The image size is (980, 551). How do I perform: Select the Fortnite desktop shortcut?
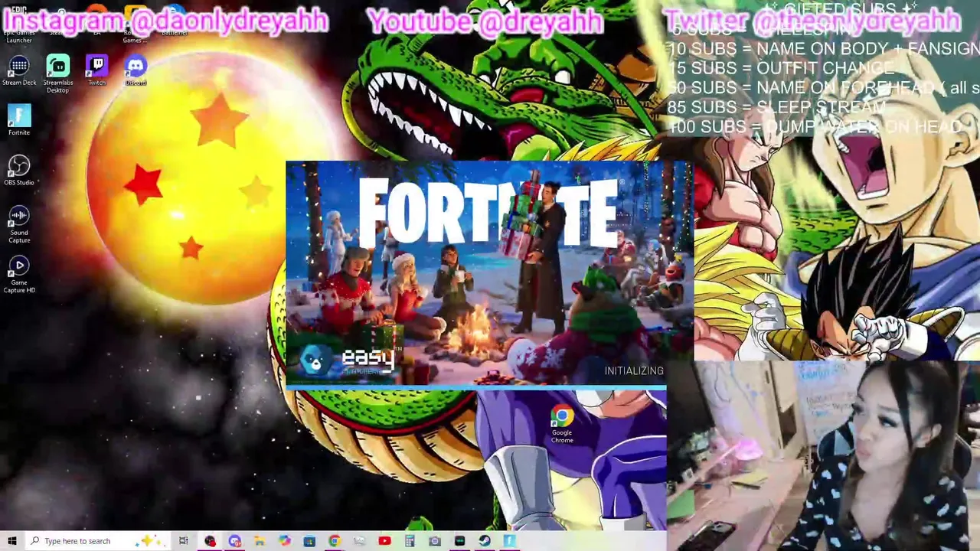19,121
